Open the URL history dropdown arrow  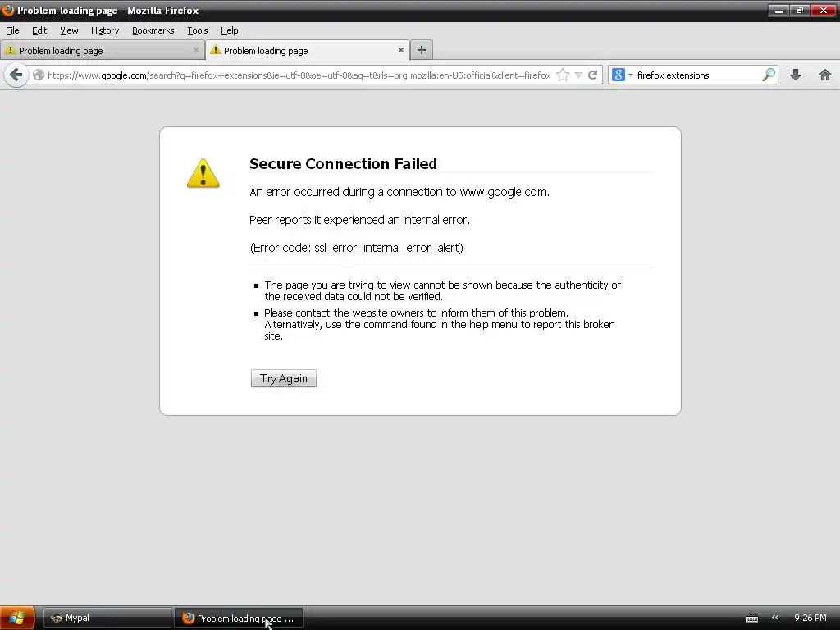(578, 75)
